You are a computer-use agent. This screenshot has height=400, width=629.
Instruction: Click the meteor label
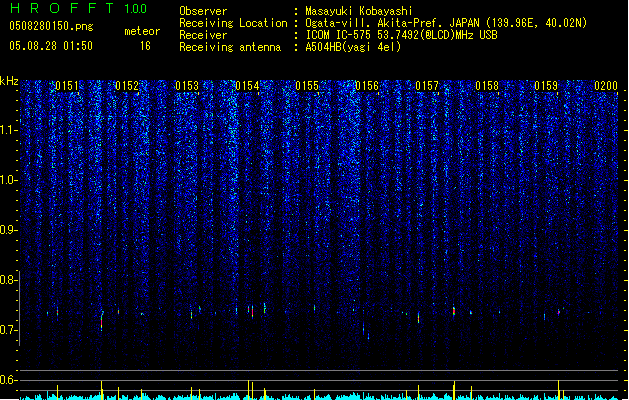[x=142, y=31]
